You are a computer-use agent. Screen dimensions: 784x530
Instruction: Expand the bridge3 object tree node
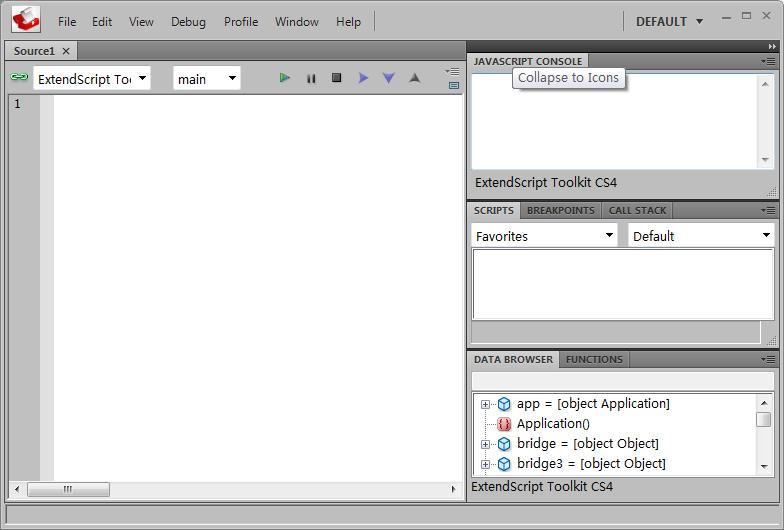click(485, 464)
